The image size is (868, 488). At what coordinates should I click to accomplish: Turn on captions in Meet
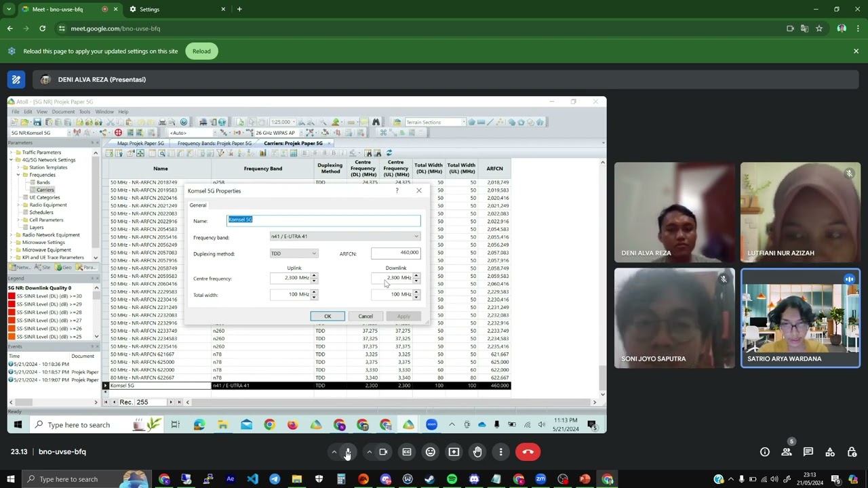tap(407, 452)
